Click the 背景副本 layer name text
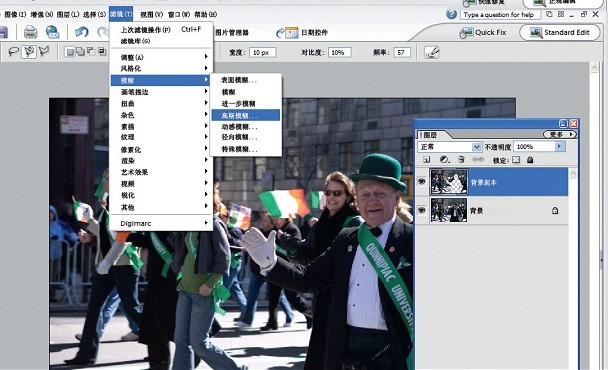This screenshot has height=370, width=608. tap(483, 182)
